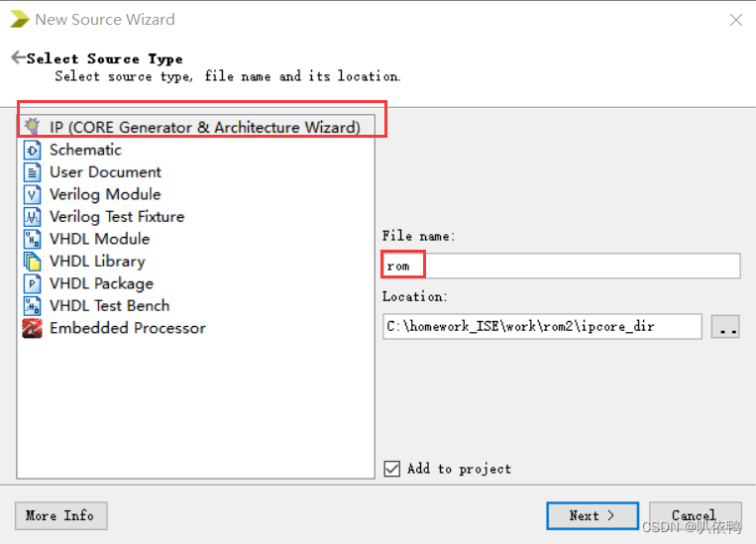Open the location browse button
Image resolution: width=756 pixels, height=544 pixels.
point(725,327)
